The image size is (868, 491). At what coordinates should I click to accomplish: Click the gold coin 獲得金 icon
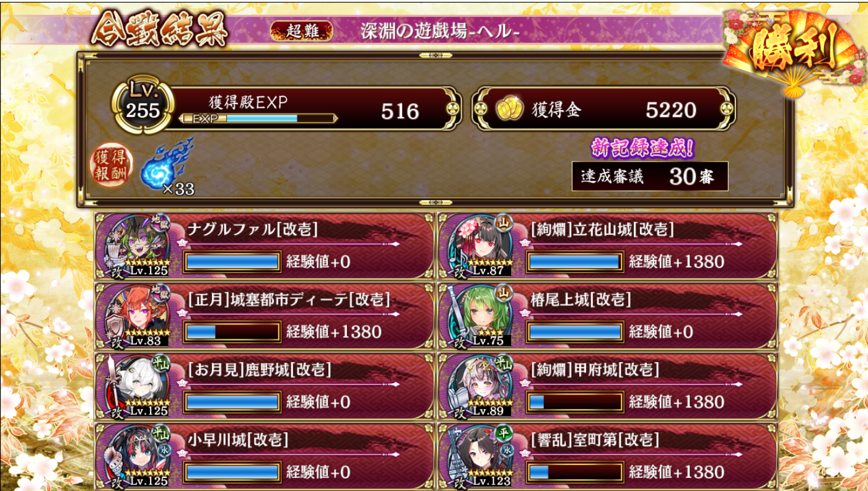click(511, 110)
